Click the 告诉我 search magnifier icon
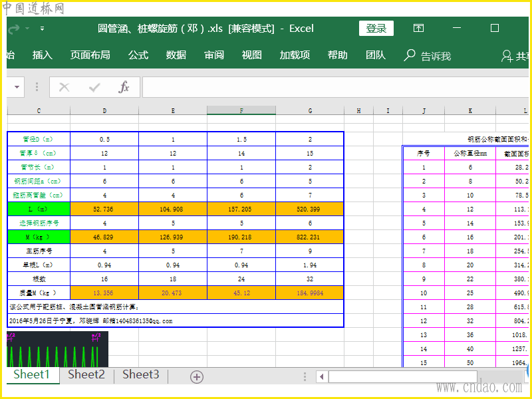The height and width of the screenshot is (399, 532). [x=410, y=55]
